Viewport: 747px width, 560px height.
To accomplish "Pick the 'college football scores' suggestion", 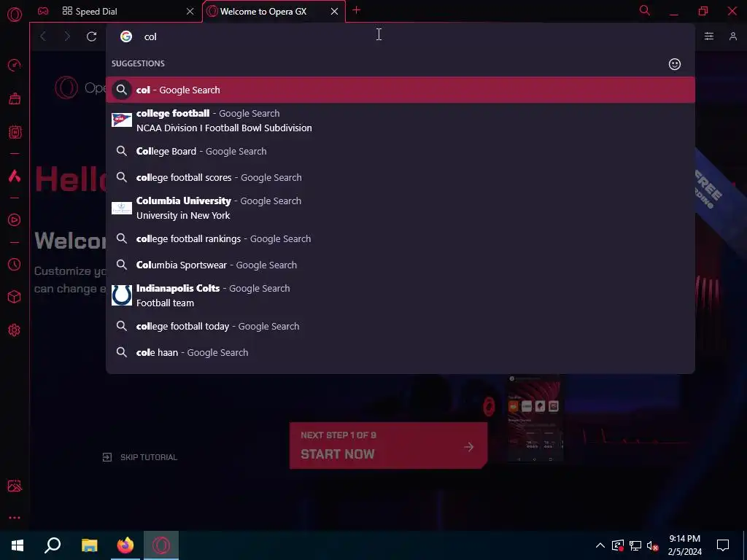I will click(400, 178).
